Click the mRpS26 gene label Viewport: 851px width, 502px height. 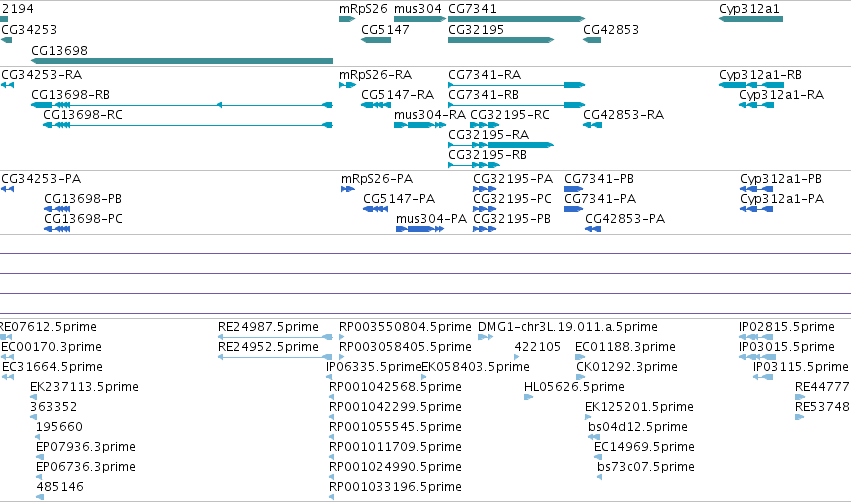[x=363, y=9]
